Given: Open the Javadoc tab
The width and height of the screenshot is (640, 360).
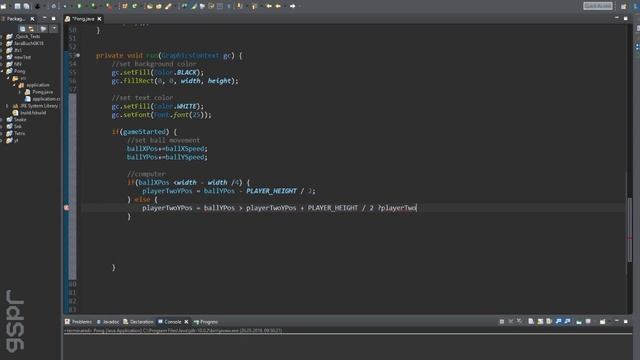Looking at the screenshot, I should (x=108, y=322).
